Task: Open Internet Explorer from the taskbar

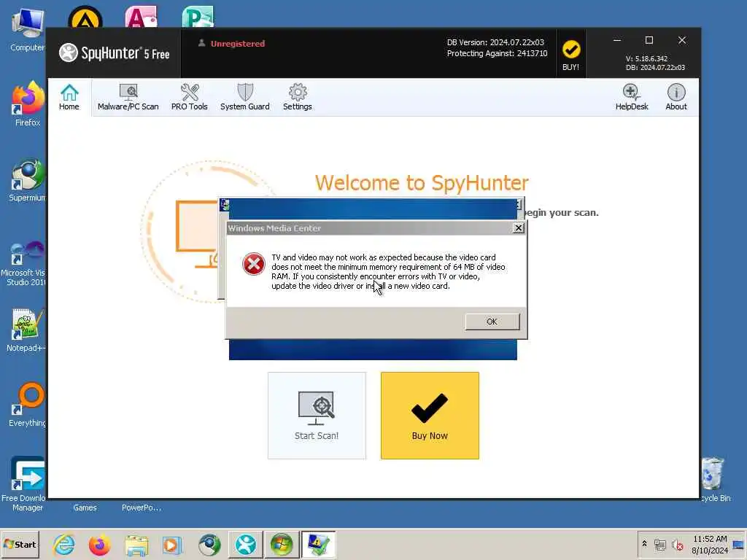Action: point(64,545)
